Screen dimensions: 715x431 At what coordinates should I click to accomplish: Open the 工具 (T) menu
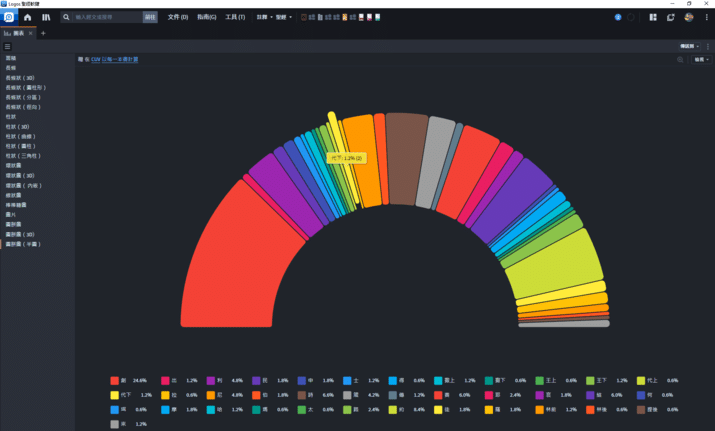pos(235,17)
